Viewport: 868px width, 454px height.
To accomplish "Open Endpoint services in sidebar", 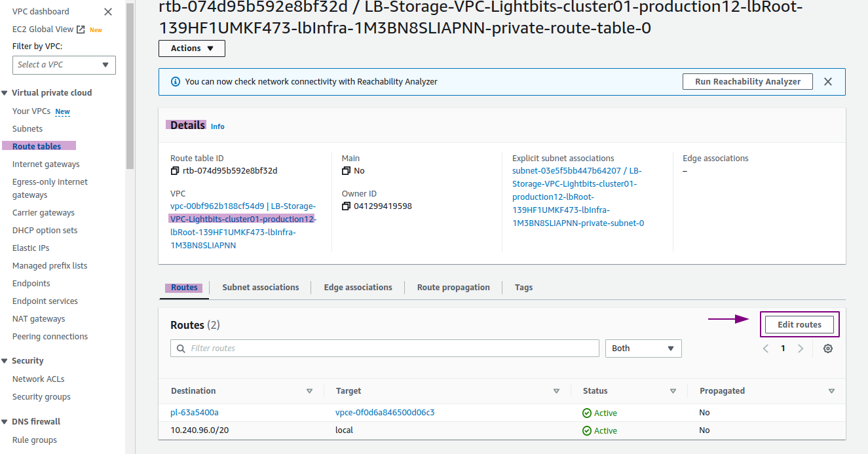I will 45,301.
